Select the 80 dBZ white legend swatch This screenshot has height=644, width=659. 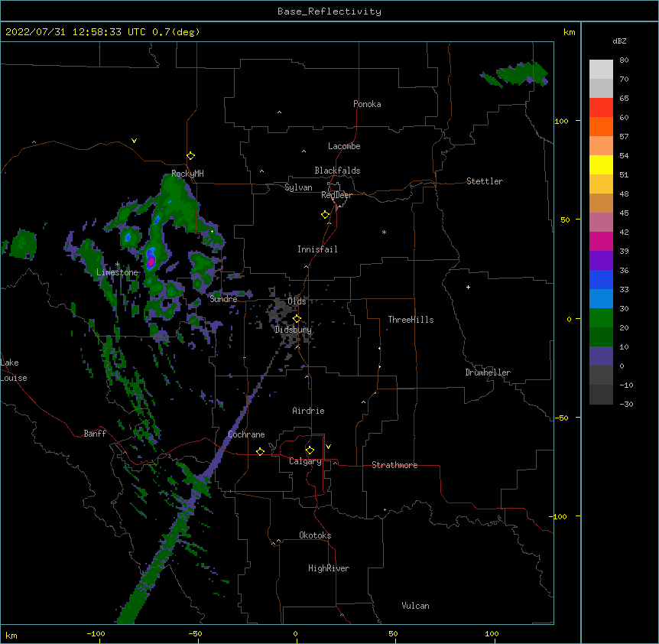click(x=601, y=70)
